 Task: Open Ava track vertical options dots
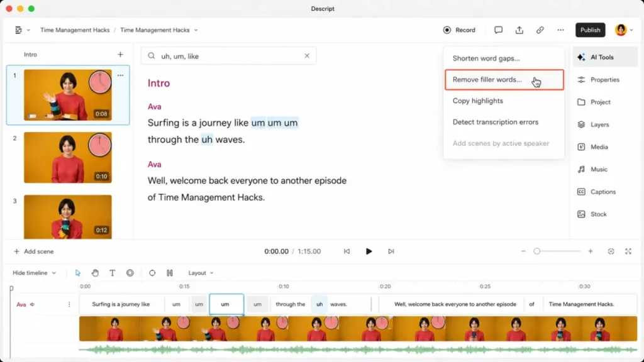[x=69, y=305]
